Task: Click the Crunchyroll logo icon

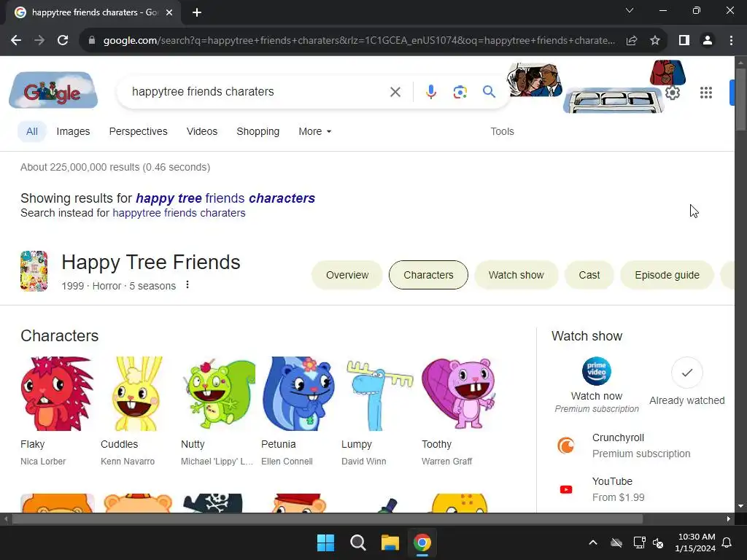Action: (566, 446)
